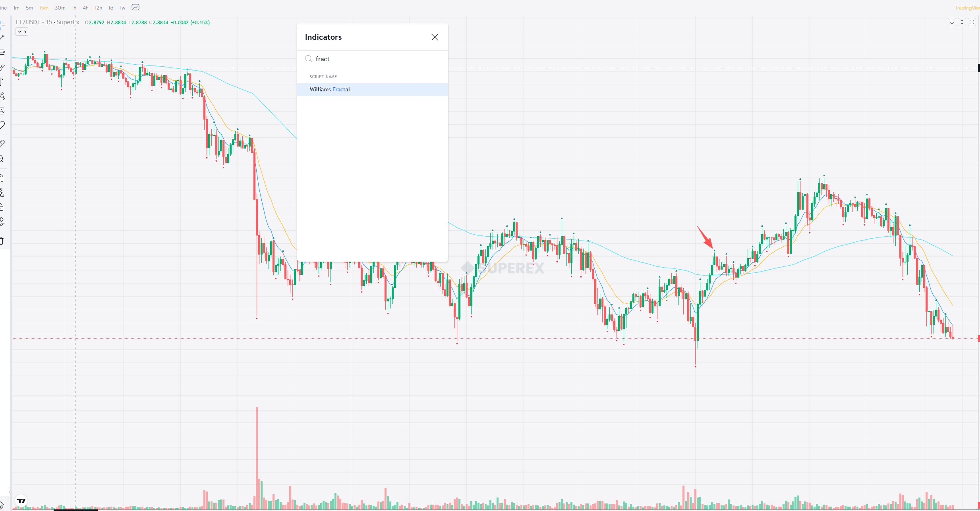
Task: Toggle magnet mode in left toolbar
Action: pyautogui.click(x=2, y=178)
